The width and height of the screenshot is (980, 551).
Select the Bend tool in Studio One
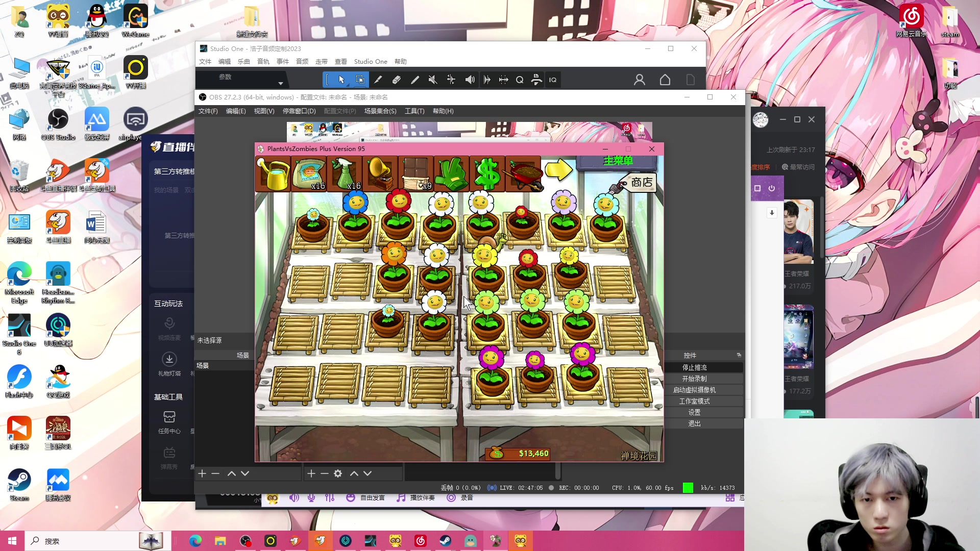[451, 80]
